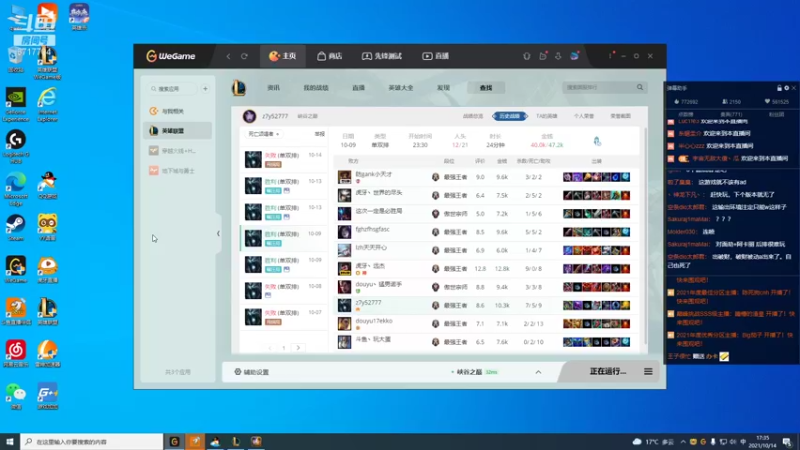Toggle the lock icon in danmaku window

779,88
